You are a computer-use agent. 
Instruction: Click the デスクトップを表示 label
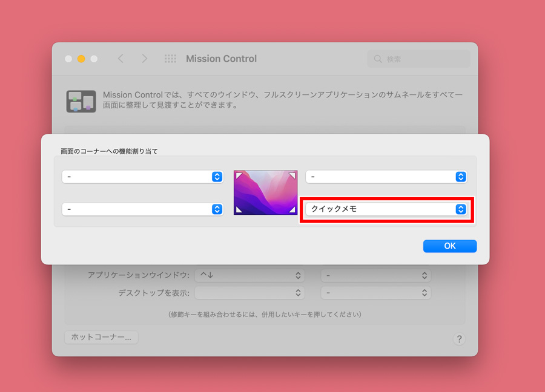click(154, 293)
